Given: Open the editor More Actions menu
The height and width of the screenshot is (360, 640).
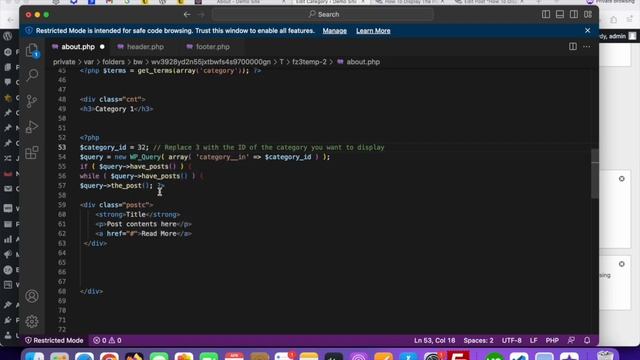Looking at the screenshot, I should click(587, 47).
